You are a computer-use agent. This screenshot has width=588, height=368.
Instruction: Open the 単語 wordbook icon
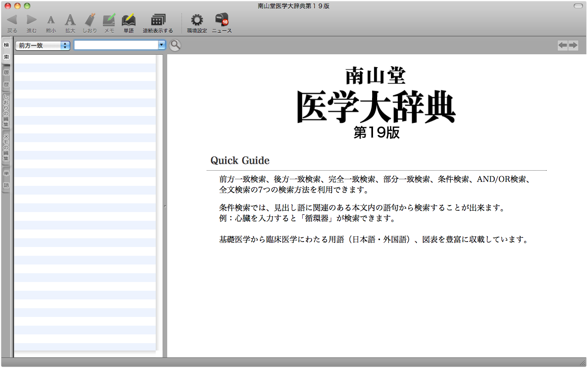pyautogui.click(x=129, y=20)
